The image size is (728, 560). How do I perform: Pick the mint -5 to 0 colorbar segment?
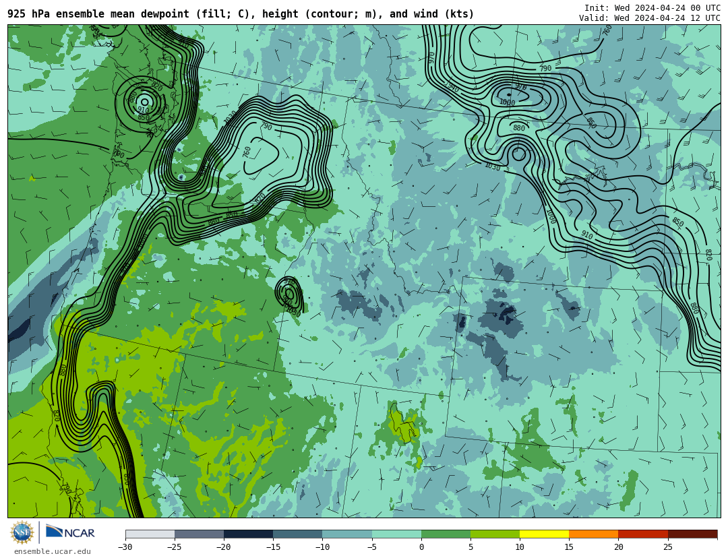click(396, 534)
